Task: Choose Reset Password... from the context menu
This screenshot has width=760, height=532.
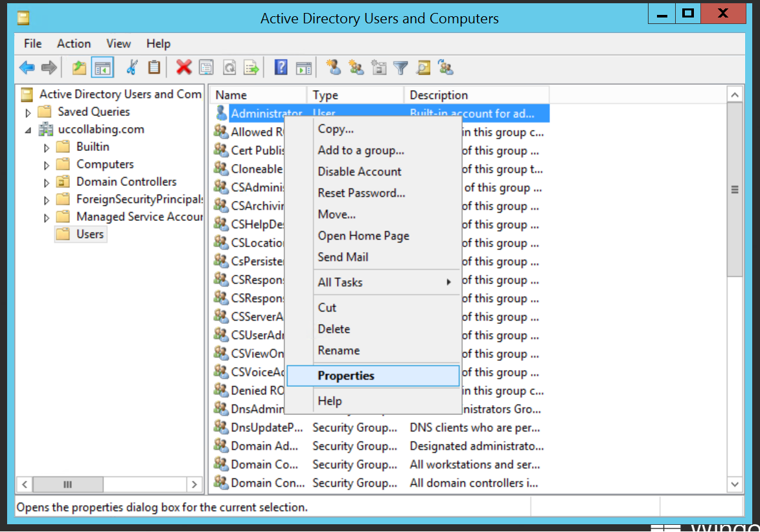Action: coord(373,193)
